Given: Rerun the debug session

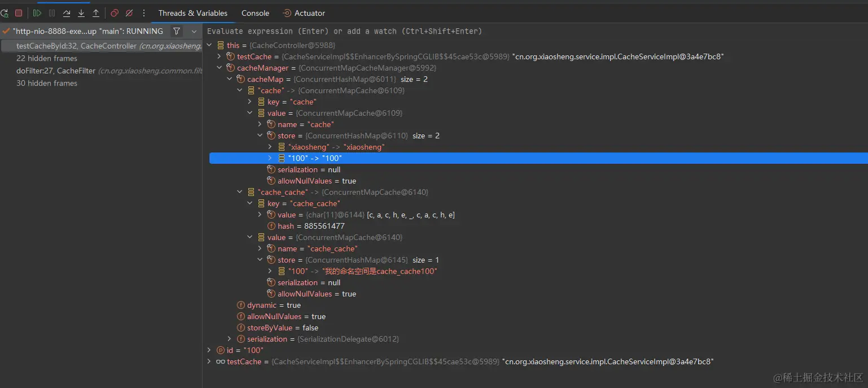Looking at the screenshot, I should pyautogui.click(x=4, y=13).
